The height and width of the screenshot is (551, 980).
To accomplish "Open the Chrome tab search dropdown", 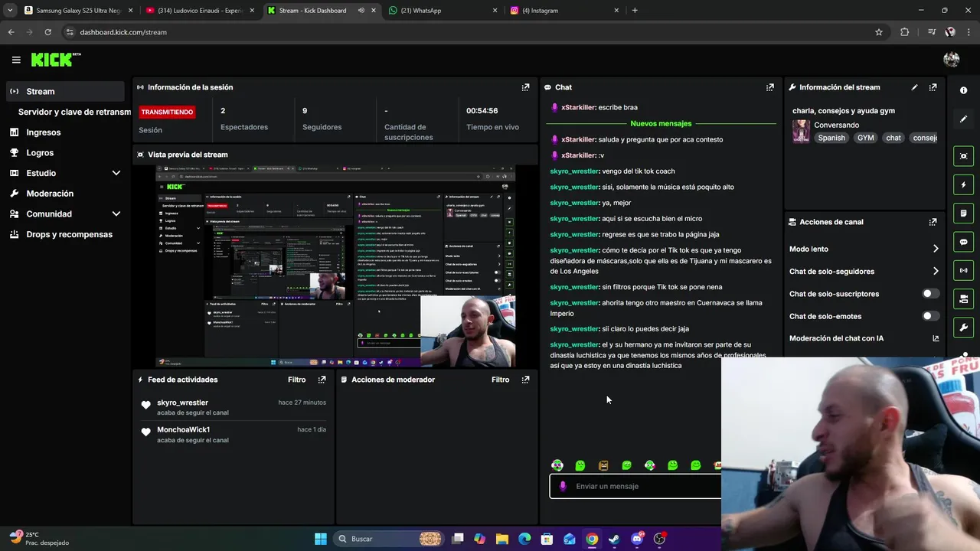I will click(10, 11).
